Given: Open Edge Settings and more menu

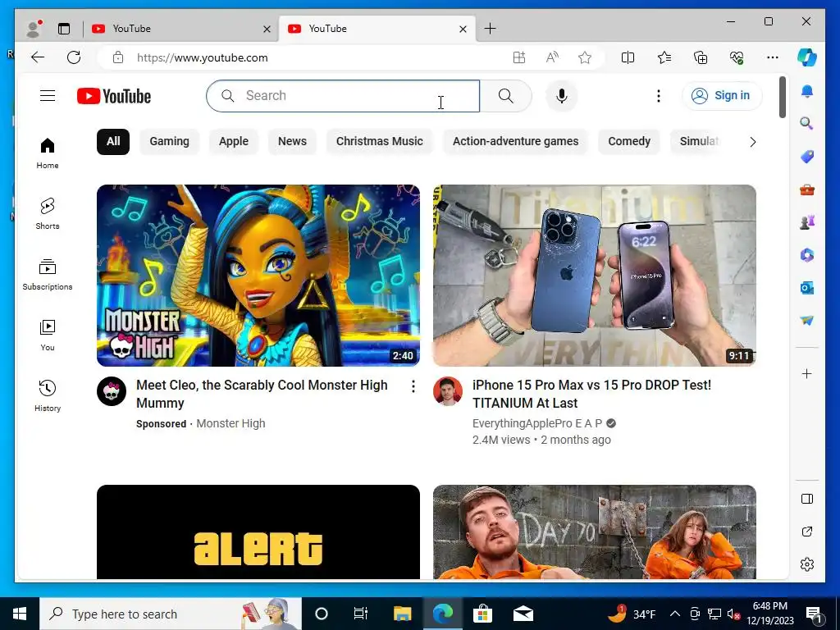Looking at the screenshot, I should coord(773,57).
